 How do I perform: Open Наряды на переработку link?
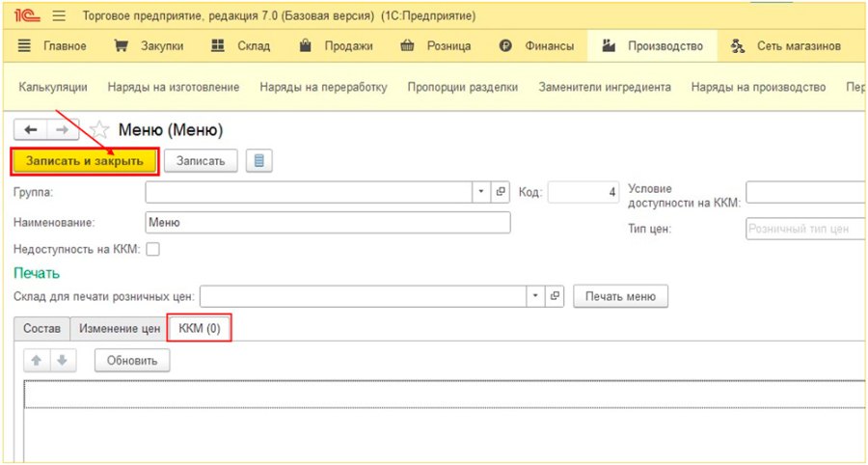coord(323,87)
